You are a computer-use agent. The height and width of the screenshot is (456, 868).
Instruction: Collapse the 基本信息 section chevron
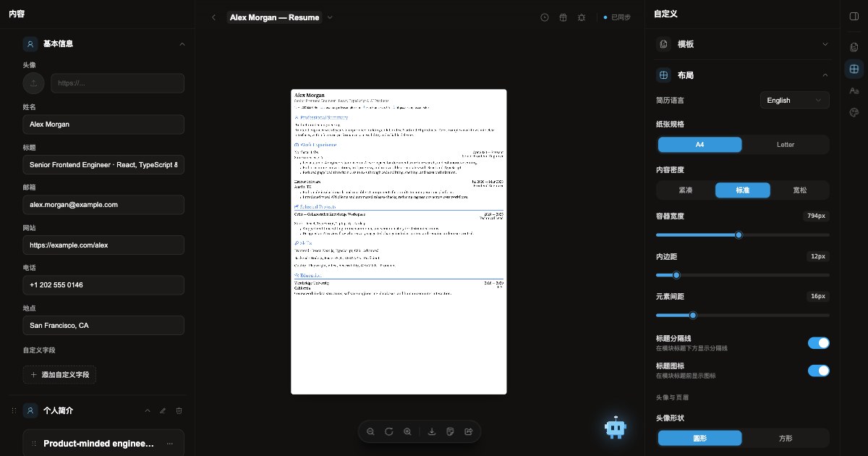[182, 43]
